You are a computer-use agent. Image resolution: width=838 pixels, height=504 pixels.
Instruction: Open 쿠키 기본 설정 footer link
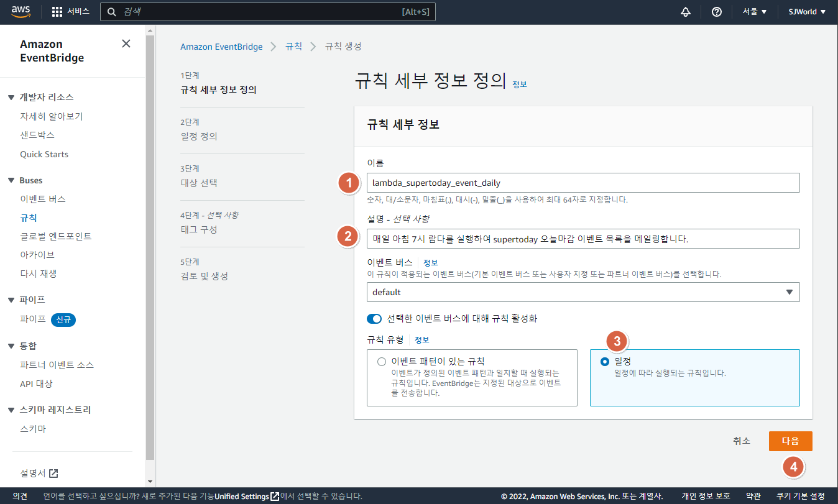(801, 496)
